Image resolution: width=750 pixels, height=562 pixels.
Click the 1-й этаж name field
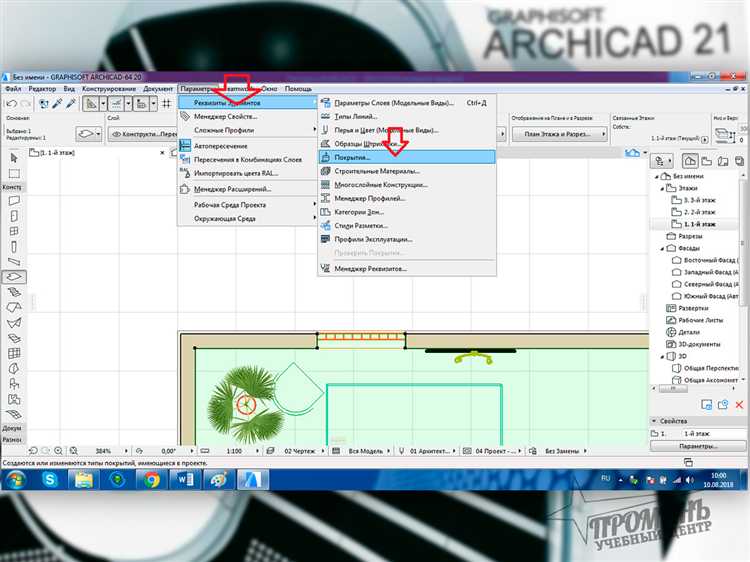(x=713, y=433)
